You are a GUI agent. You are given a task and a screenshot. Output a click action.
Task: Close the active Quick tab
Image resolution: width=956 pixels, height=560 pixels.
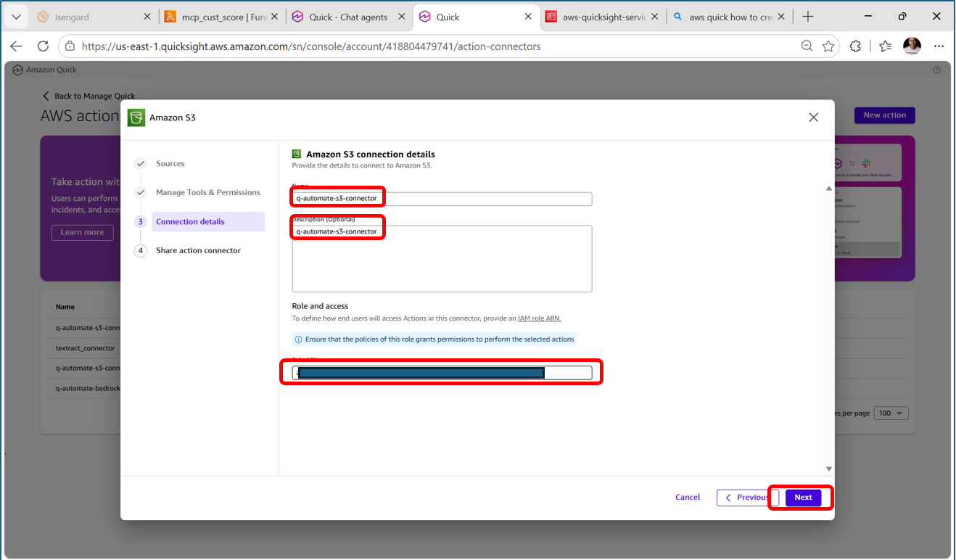point(529,17)
